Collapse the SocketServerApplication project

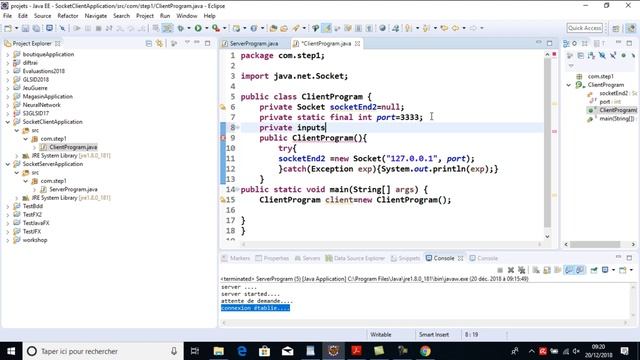click(8, 164)
